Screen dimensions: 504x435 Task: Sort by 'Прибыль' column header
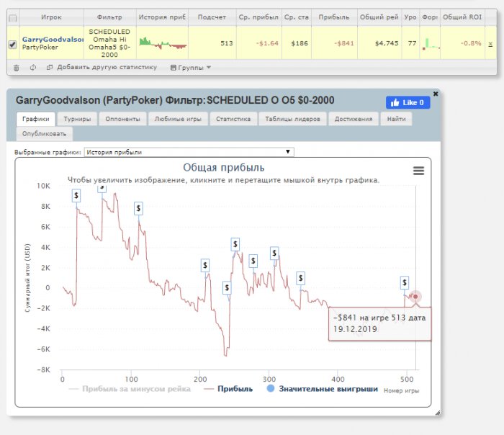pyautogui.click(x=334, y=17)
